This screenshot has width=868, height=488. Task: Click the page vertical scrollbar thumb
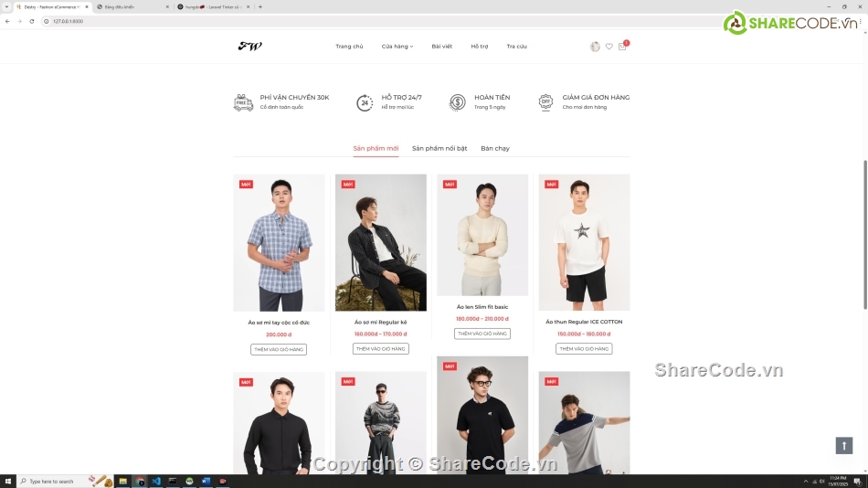click(865, 234)
